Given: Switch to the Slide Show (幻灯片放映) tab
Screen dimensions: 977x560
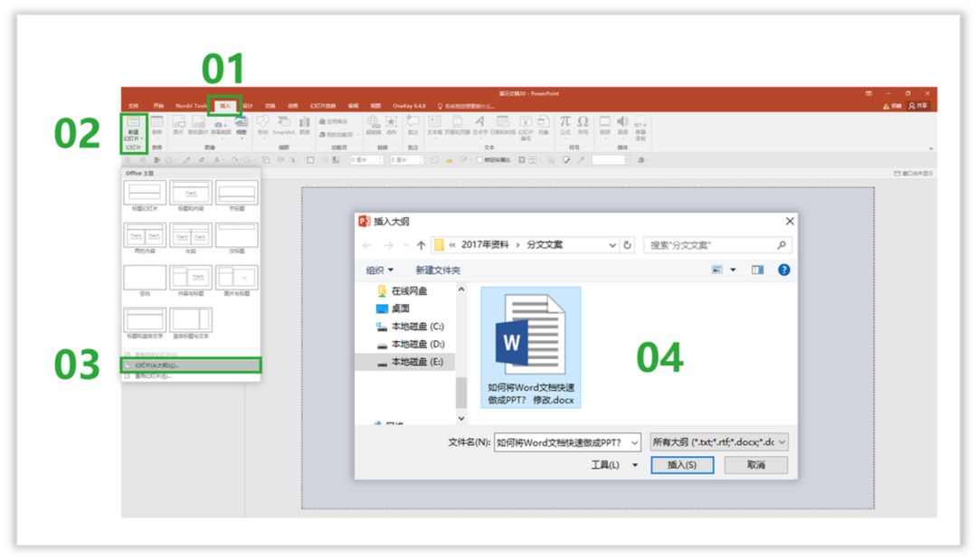Looking at the screenshot, I should 323,106.
